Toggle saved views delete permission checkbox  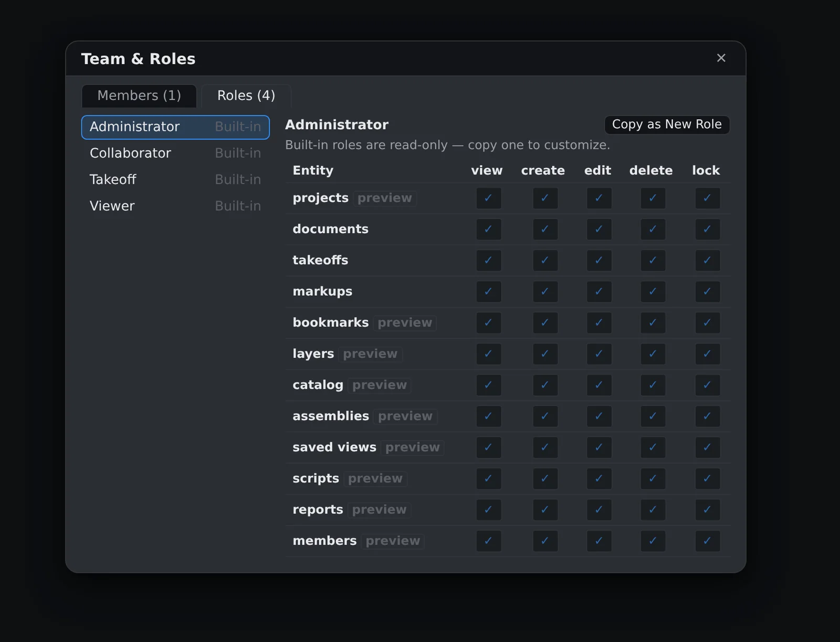pos(653,448)
